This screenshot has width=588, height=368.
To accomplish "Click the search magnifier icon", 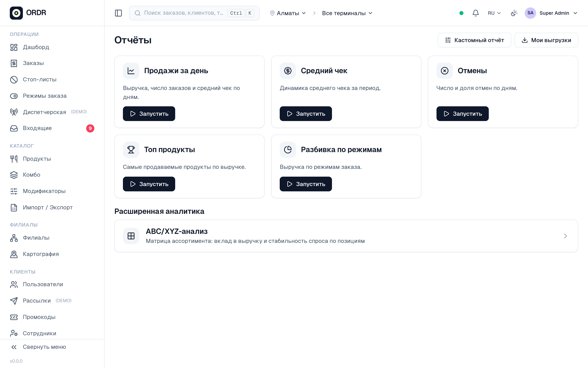I will pyautogui.click(x=138, y=13).
